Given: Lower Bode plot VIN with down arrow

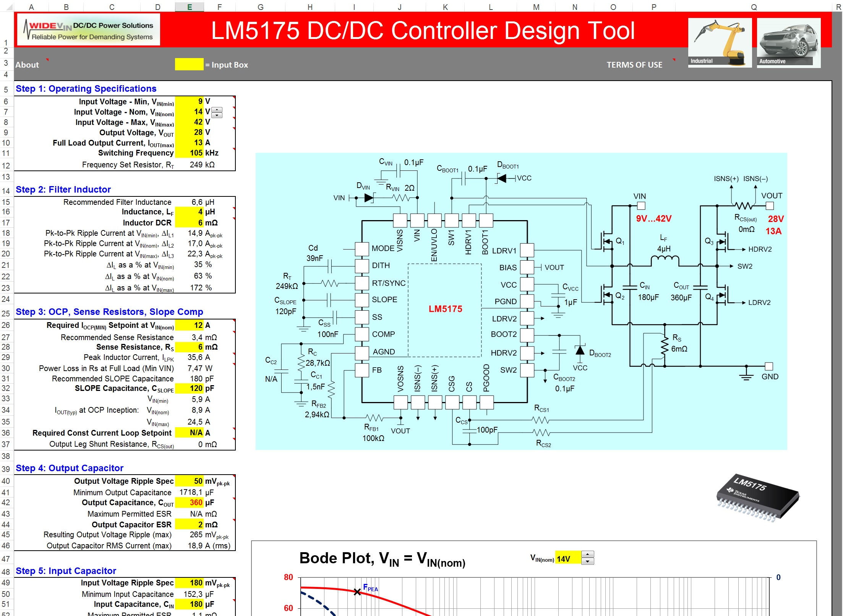Looking at the screenshot, I should point(587,561).
